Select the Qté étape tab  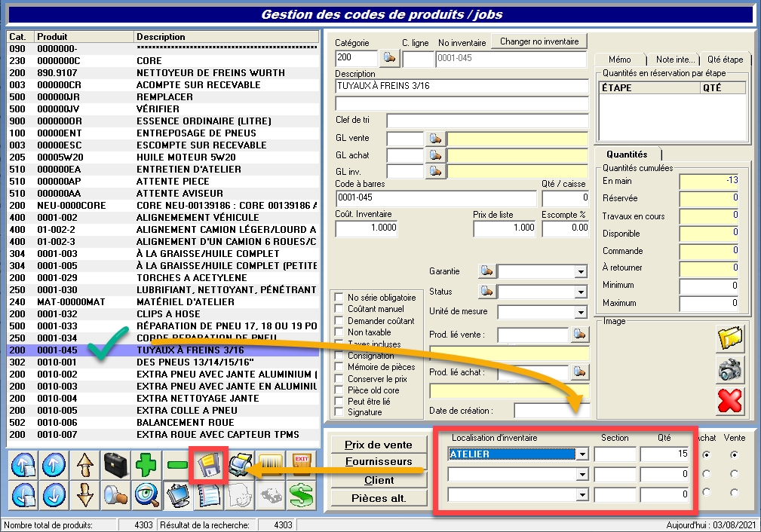(725, 60)
